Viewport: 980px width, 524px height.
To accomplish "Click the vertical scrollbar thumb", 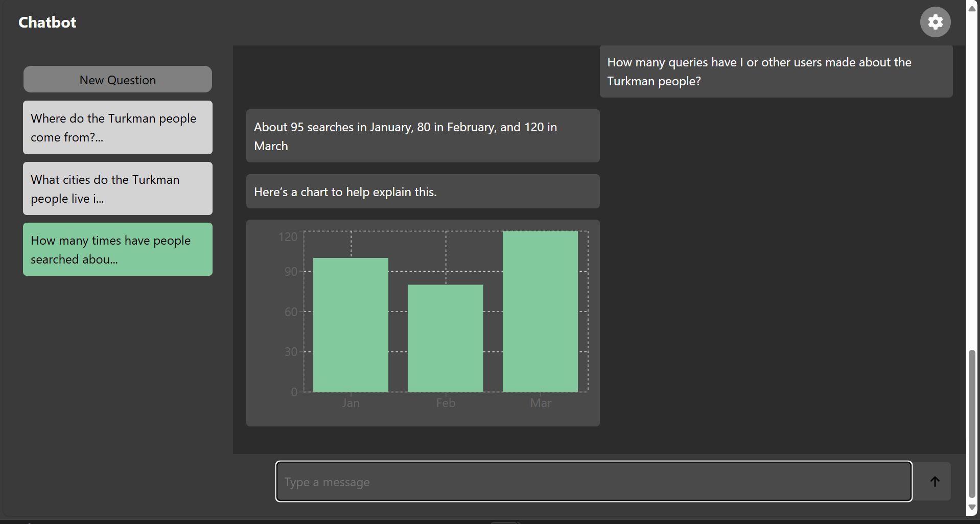I will (972, 424).
